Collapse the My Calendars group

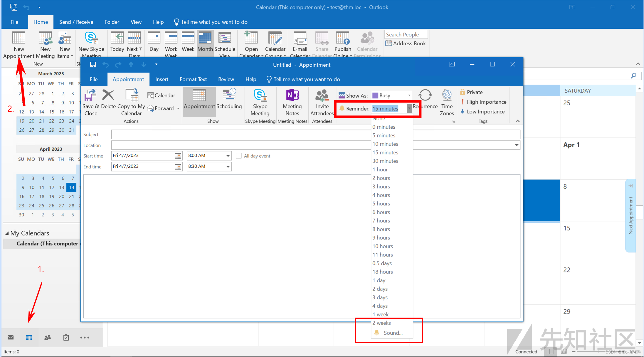(7, 233)
